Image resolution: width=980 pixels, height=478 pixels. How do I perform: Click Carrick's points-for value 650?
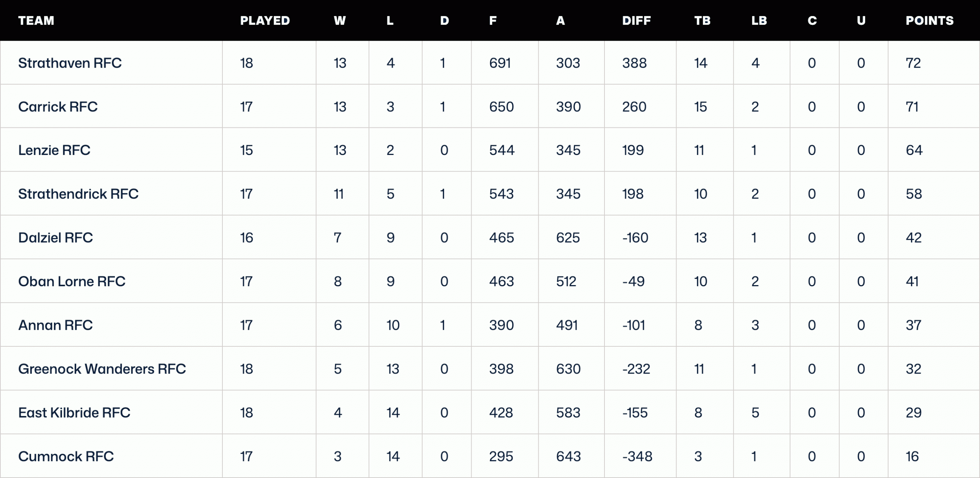pyautogui.click(x=501, y=107)
